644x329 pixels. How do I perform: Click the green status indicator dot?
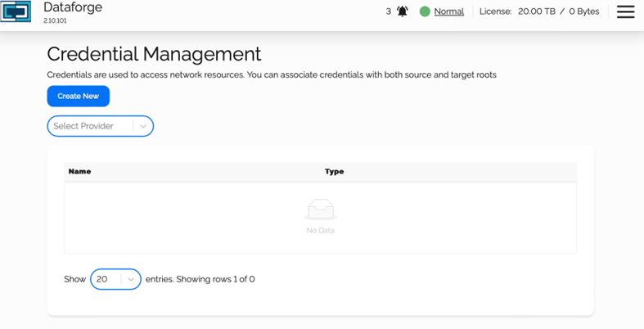click(425, 11)
